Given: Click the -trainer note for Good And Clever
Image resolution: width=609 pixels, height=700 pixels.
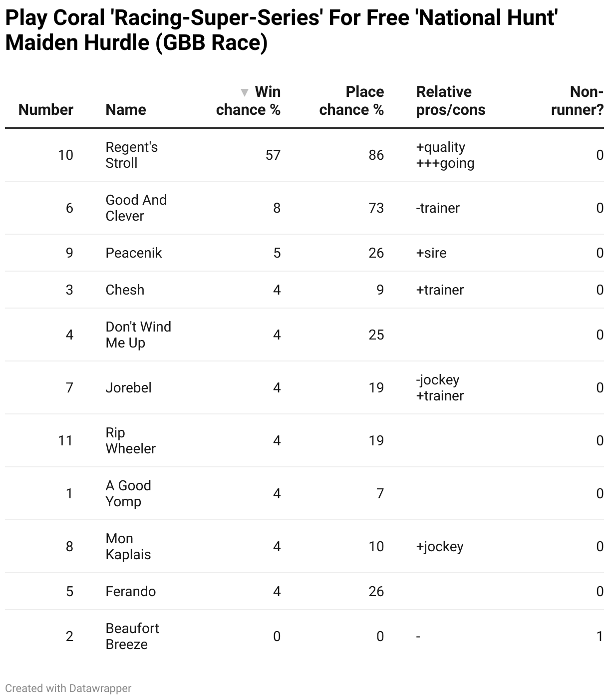Looking at the screenshot, I should (438, 208).
